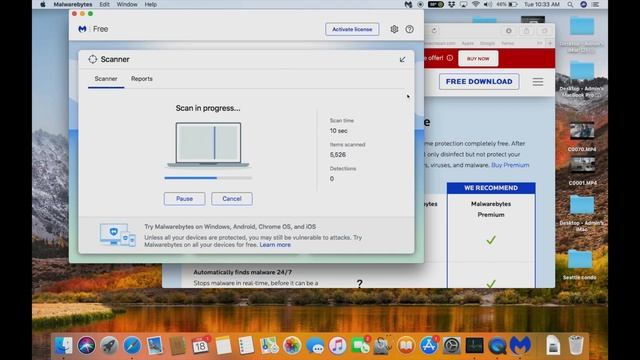Open the volume menu bar icon
The height and width of the screenshot is (360, 640).
[x=488, y=4]
